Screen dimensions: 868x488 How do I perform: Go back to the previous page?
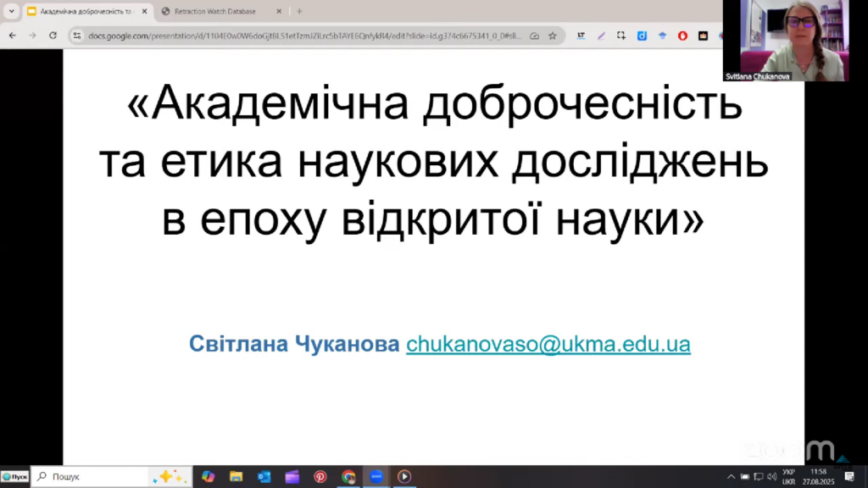tap(12, 36)
